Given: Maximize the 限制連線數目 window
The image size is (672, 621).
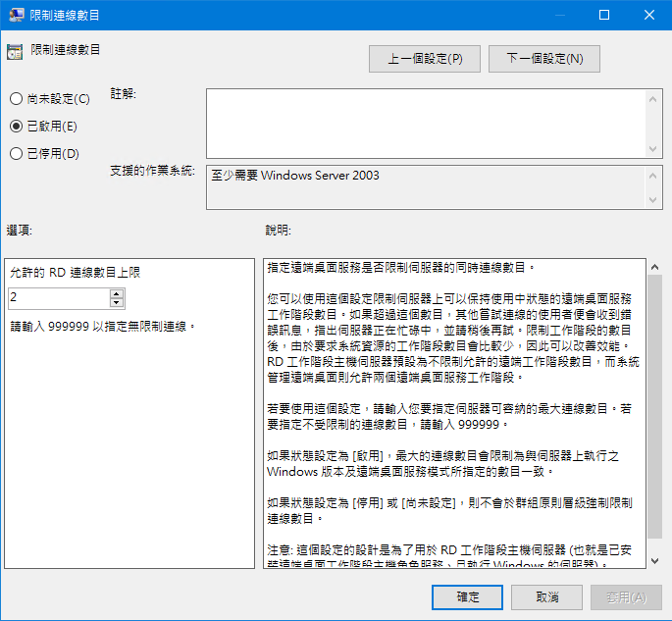Looking at the screenshot, I should pos(604,15).
